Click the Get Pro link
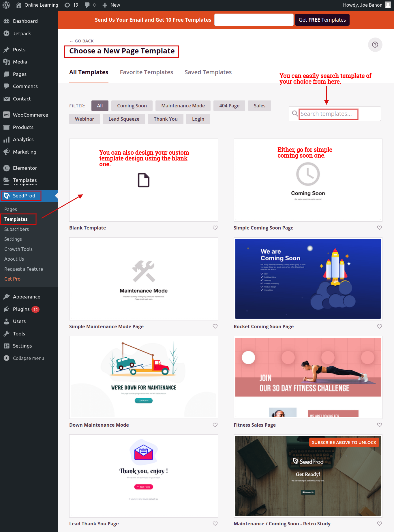The width and height of the screenshot is (394, 532). 12,279
